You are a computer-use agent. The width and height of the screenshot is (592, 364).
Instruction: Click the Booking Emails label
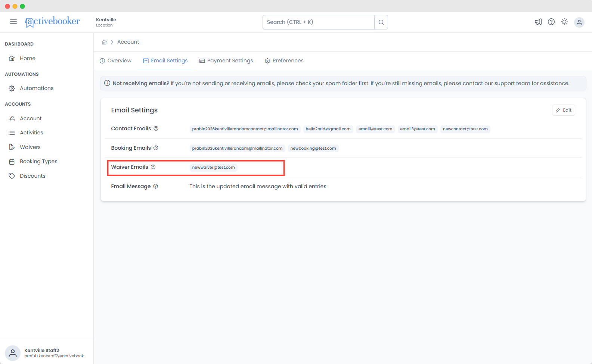coord(131,148)
